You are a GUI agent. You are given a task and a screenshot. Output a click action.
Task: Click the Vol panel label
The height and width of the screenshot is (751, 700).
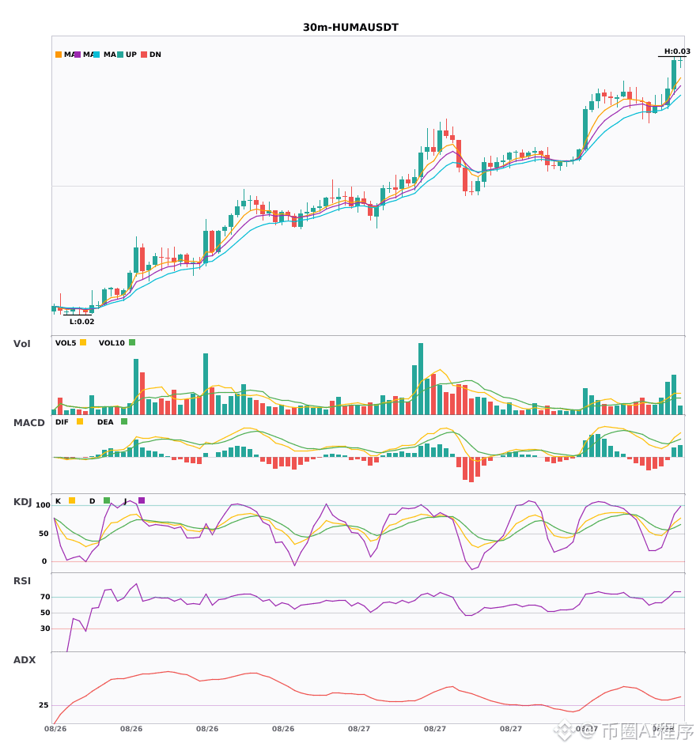click(x=21, y=344)
